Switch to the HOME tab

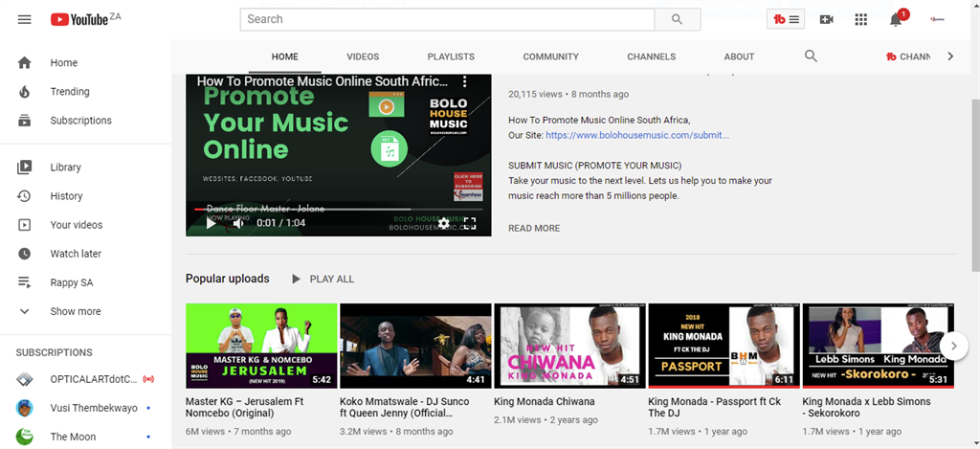pyautogui.click(x=285, y=56)
